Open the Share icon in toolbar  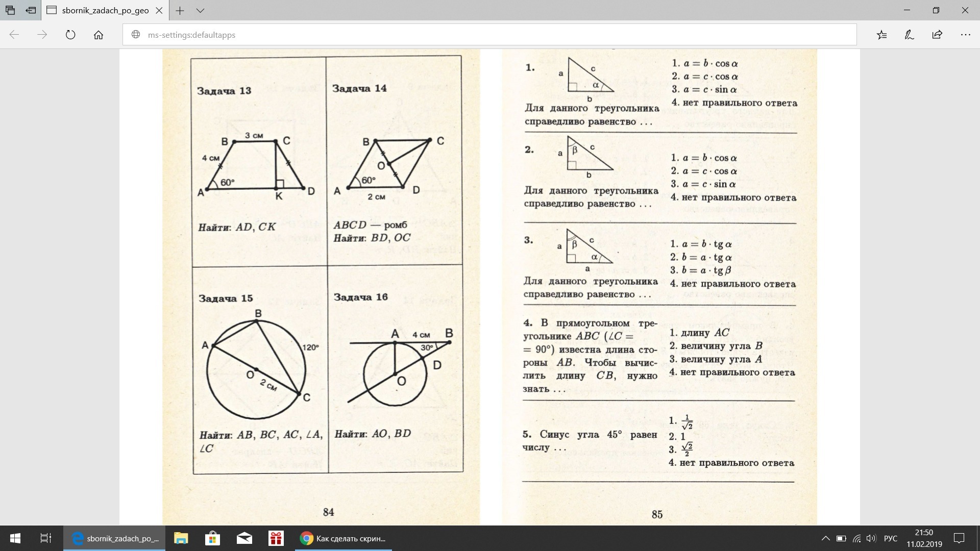click(x=937, y=35)
